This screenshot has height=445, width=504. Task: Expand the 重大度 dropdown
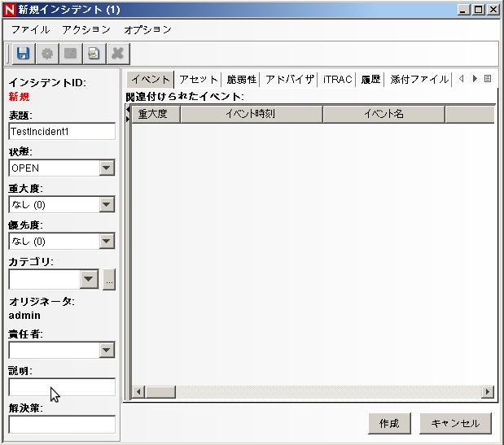(106, 204)
